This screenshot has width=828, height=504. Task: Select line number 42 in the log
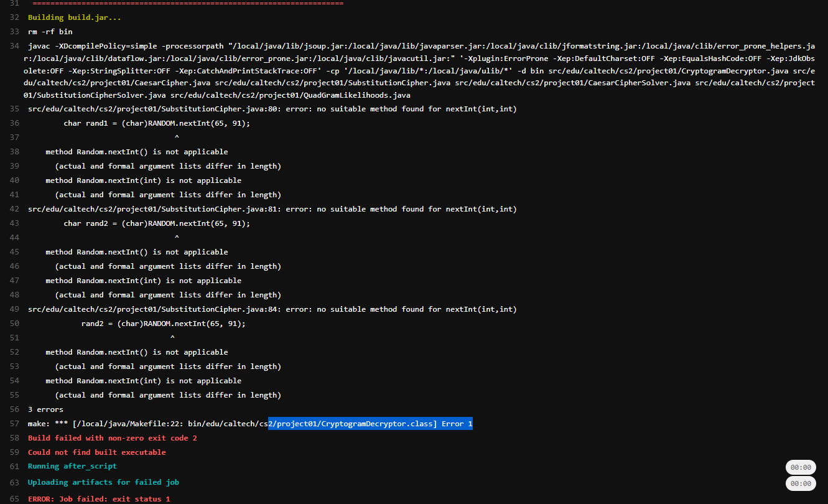point(14,209)
